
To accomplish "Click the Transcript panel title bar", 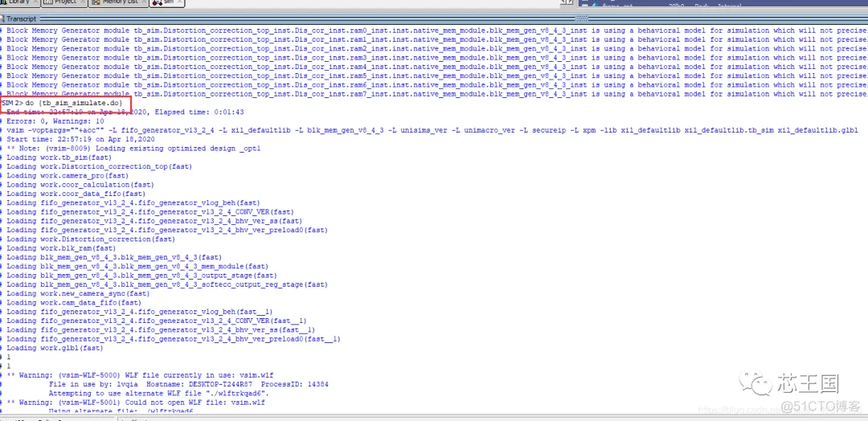I will (434, 18).
